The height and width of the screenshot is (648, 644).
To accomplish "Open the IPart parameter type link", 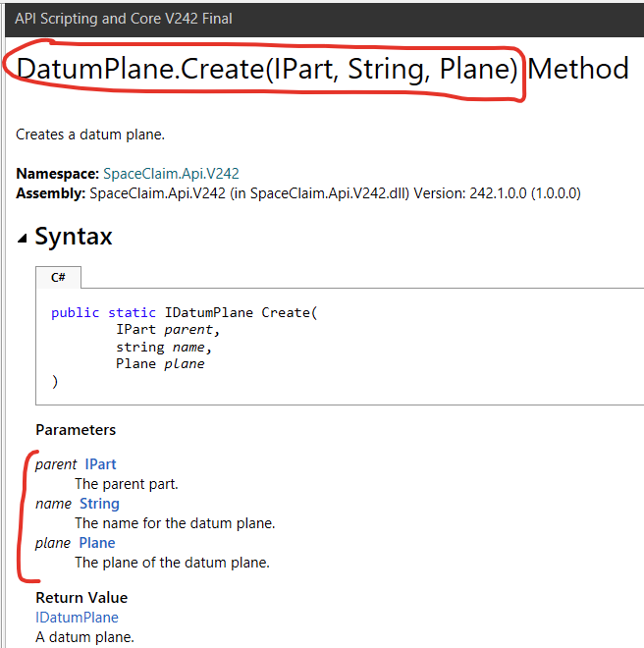I will coord(100,464).
